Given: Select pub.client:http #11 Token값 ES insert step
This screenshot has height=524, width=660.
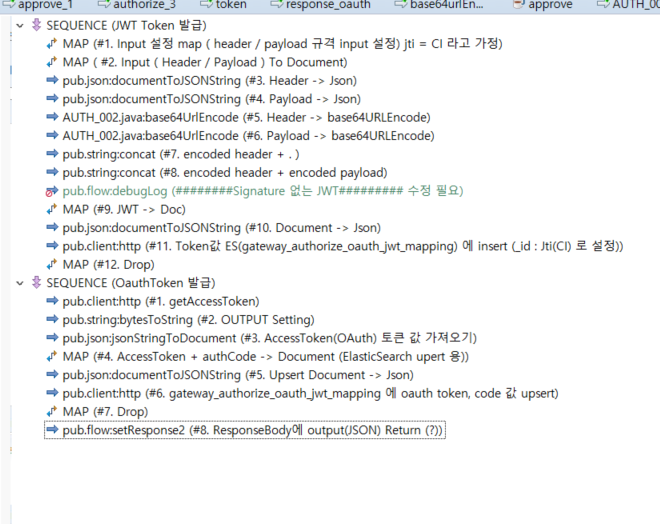Looking at the screenshot, I should 342,246.
